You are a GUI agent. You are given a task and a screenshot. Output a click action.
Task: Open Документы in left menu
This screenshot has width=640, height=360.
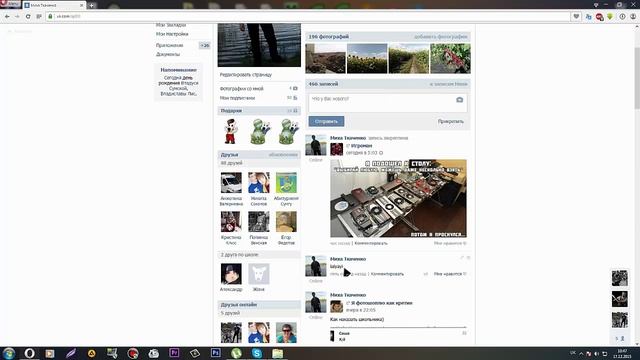[x=168, y=54]
